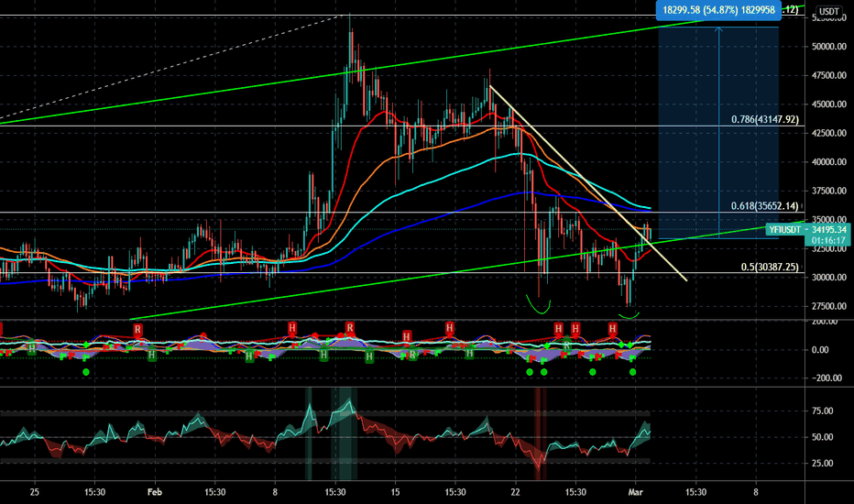The image size is (854, 504).
Task: Click the 50.00 RSI scale label
Action: (823, 437)
